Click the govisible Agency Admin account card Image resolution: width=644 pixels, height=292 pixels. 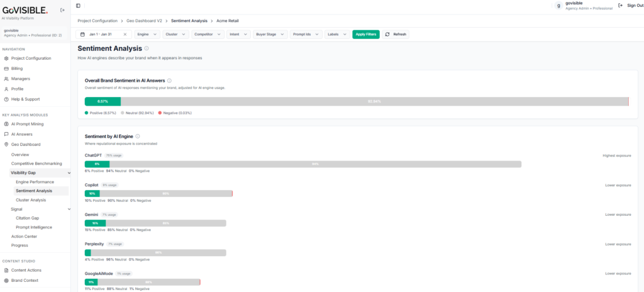35,33
